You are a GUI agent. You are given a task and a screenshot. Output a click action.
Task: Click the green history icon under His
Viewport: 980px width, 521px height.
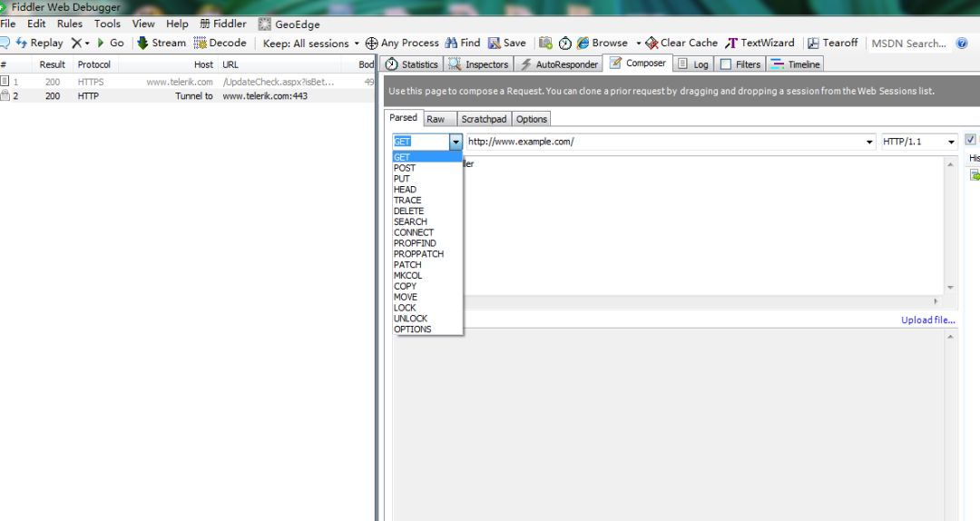pyautogui.click(x=975, y=175)
